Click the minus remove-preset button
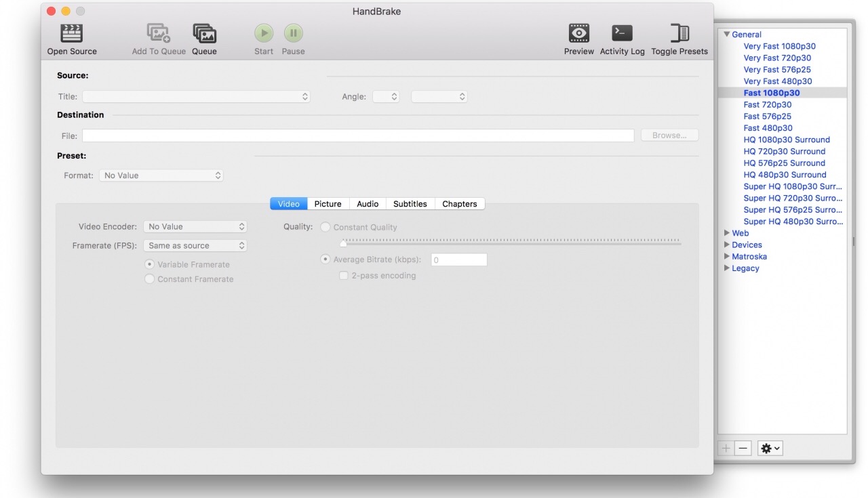The width and height of the screenshot is (868, 498). click(743, 449)
